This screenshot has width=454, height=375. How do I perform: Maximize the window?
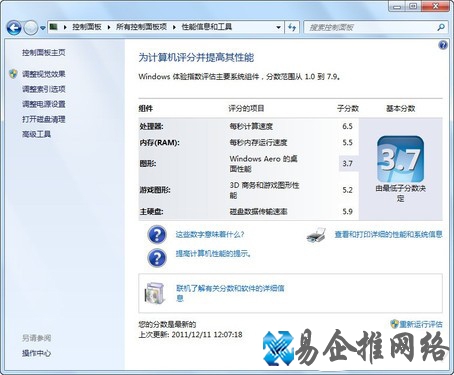pos(414,7)
